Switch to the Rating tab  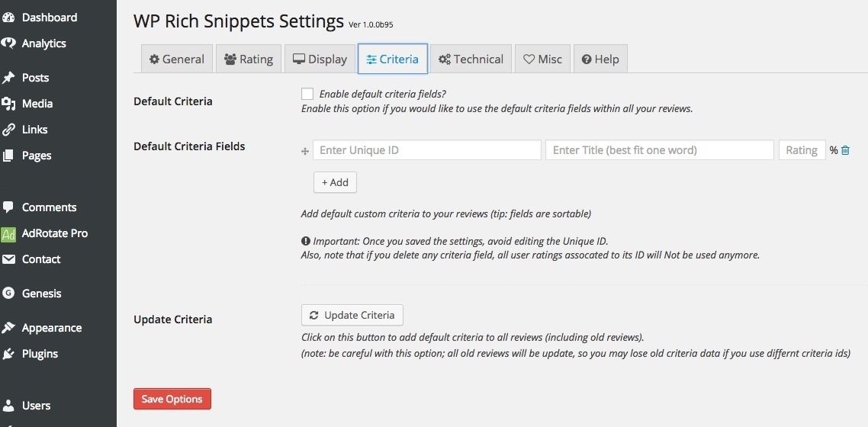pyautogui.click(x=249, y=59)
